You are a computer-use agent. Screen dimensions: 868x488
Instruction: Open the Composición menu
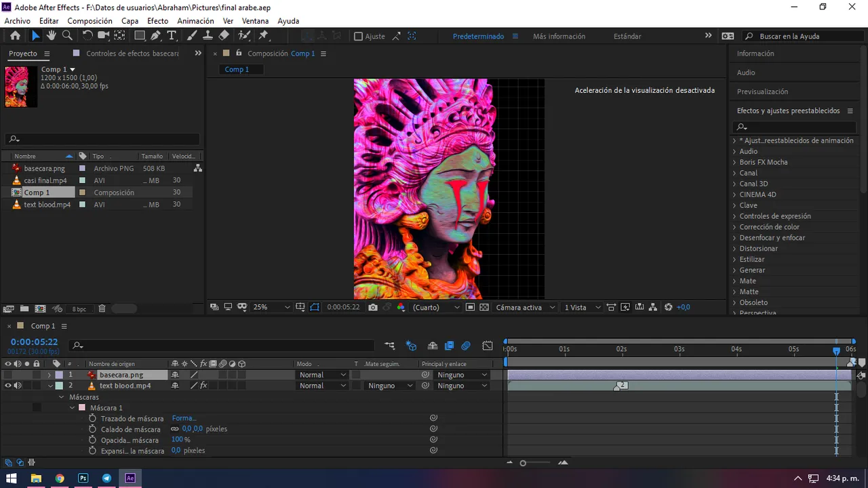point(90,21)
